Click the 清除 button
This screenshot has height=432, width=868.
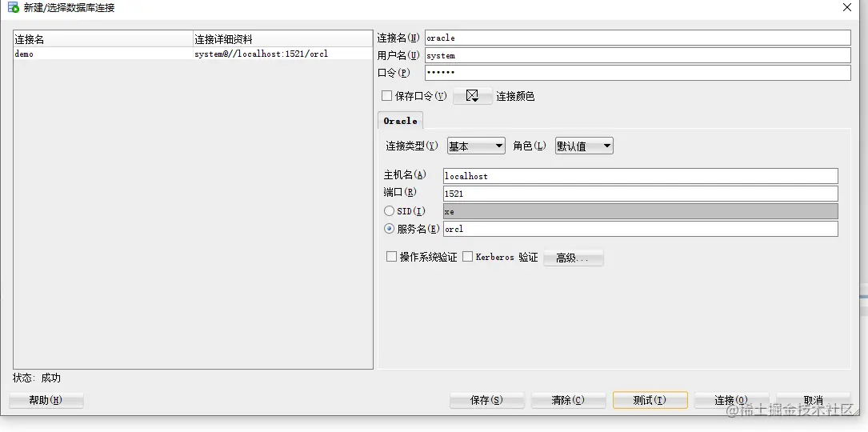(569, 401)
